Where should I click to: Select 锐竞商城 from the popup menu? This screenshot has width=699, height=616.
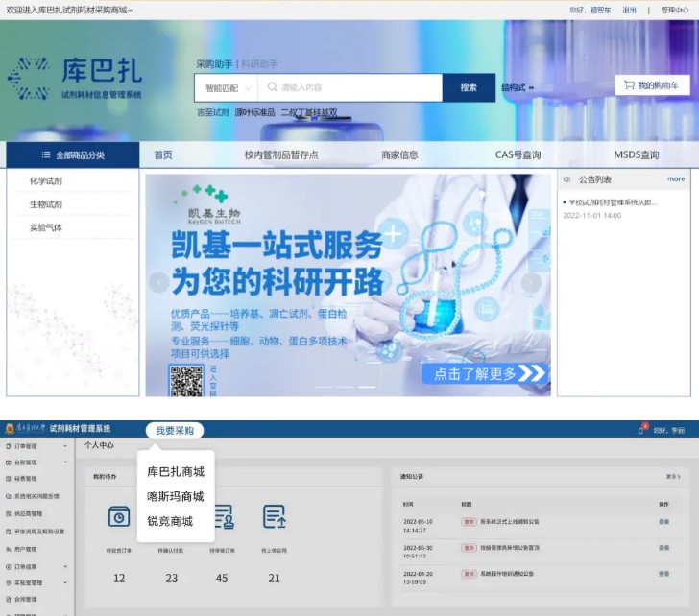click(170, 521)
